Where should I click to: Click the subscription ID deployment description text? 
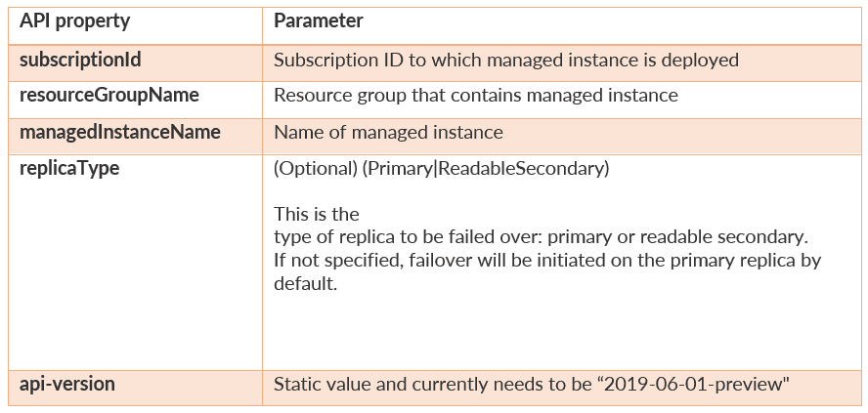pyautogui.click(x=505, y=60)
